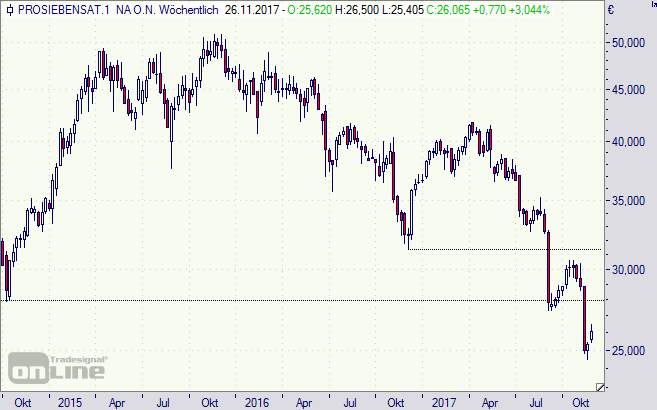Viewport: 657px width, 410px height.
Task: Click the high value H:26,500
Action: click(x=357, y=10)
